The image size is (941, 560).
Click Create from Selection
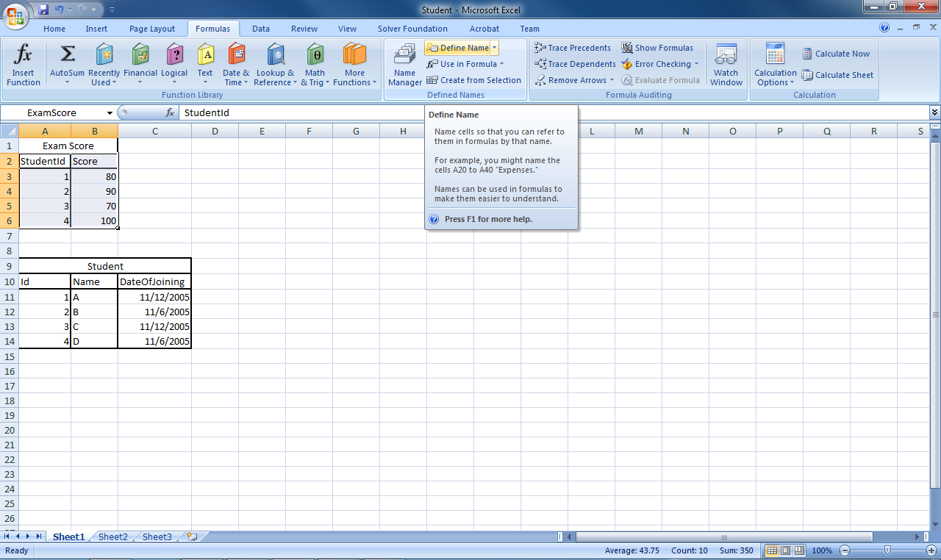point(474,80)
